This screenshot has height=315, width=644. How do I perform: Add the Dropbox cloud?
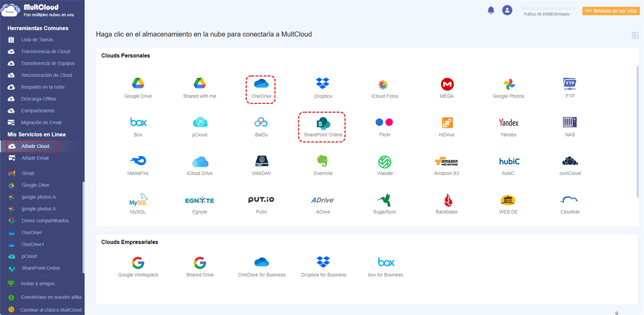pos(323,84)
